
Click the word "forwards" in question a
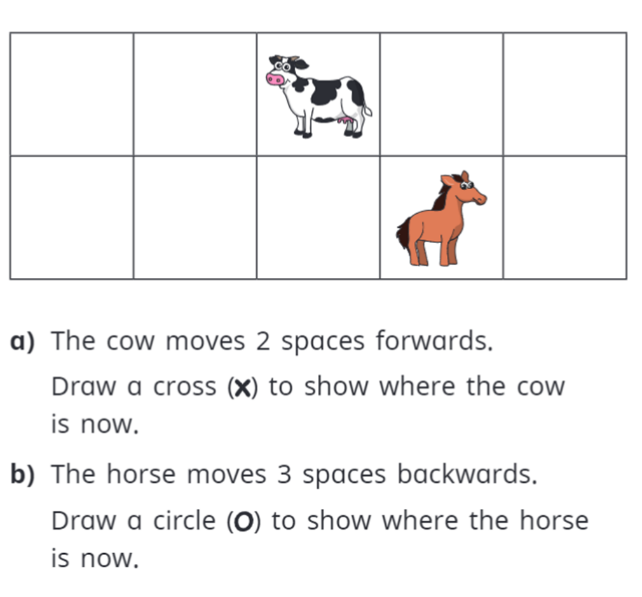(x=431, y=341)
